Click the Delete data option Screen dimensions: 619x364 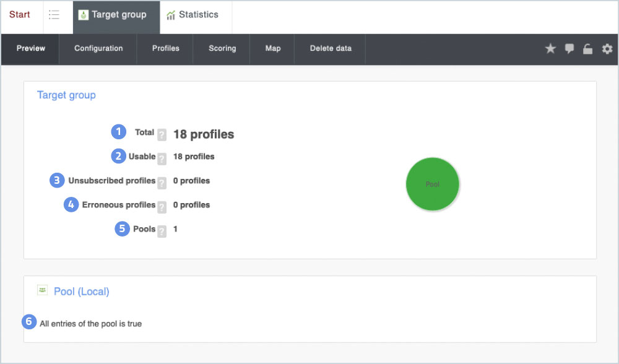coord(331,49)
